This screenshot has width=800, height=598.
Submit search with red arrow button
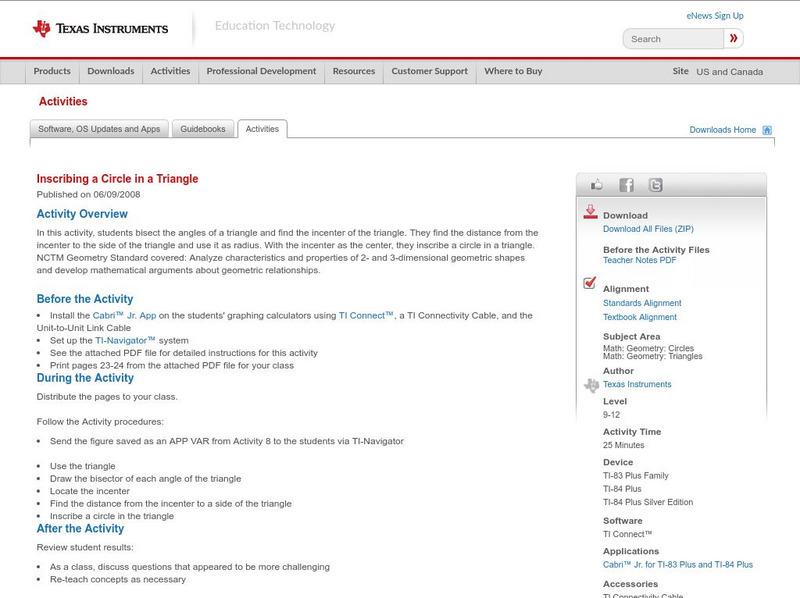click(x=734, y=38)
